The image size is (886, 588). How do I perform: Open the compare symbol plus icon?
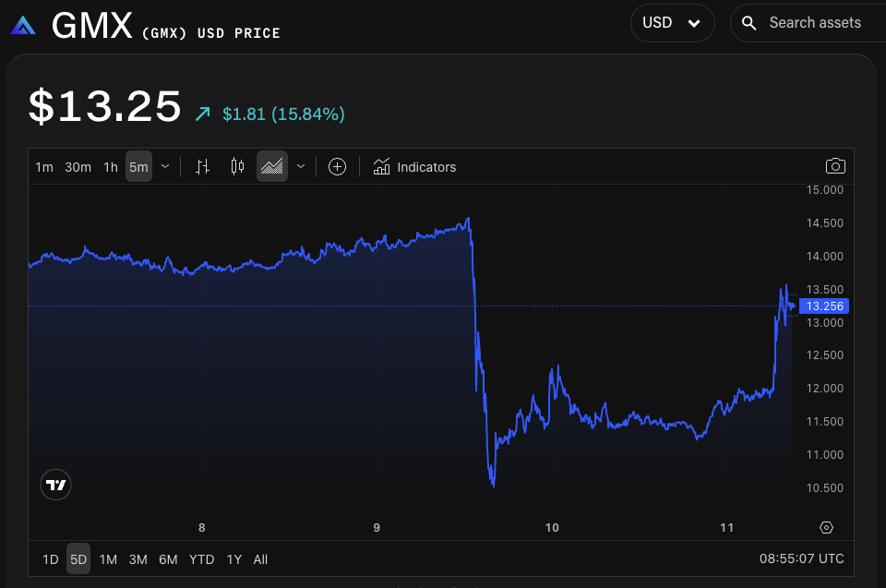[336, 166]
